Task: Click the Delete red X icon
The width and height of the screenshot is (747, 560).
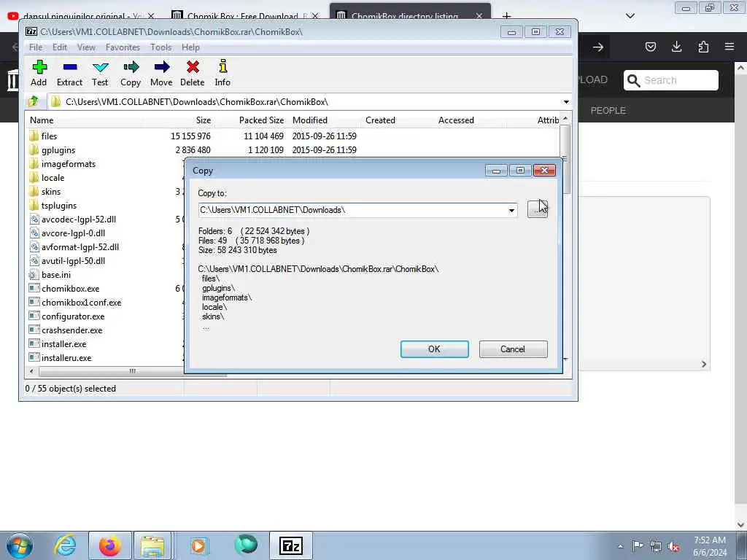Action: pyautogui.click(x=193, y=73)
